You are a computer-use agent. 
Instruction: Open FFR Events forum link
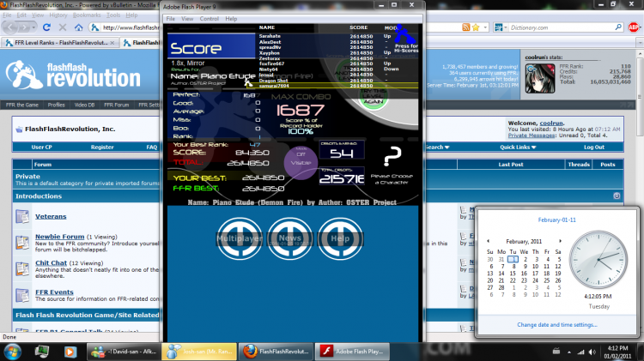[x=54, y=292]
